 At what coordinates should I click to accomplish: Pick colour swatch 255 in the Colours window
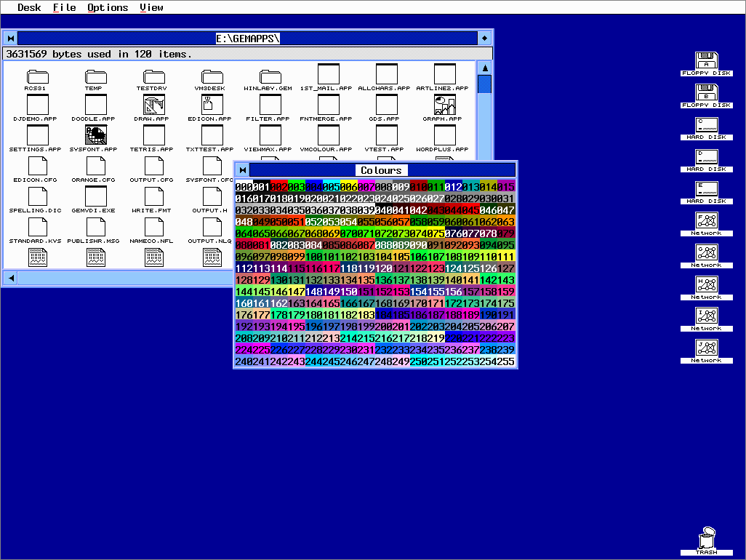[x=506, y=361]
